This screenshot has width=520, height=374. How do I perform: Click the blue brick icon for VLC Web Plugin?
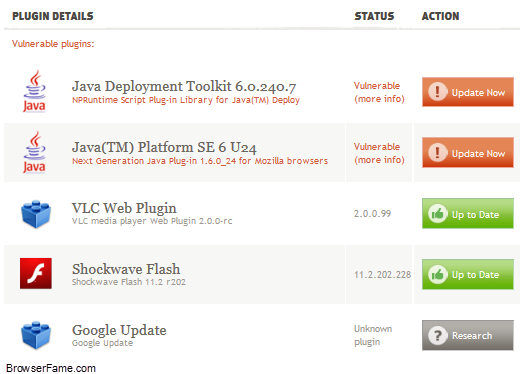36,214
